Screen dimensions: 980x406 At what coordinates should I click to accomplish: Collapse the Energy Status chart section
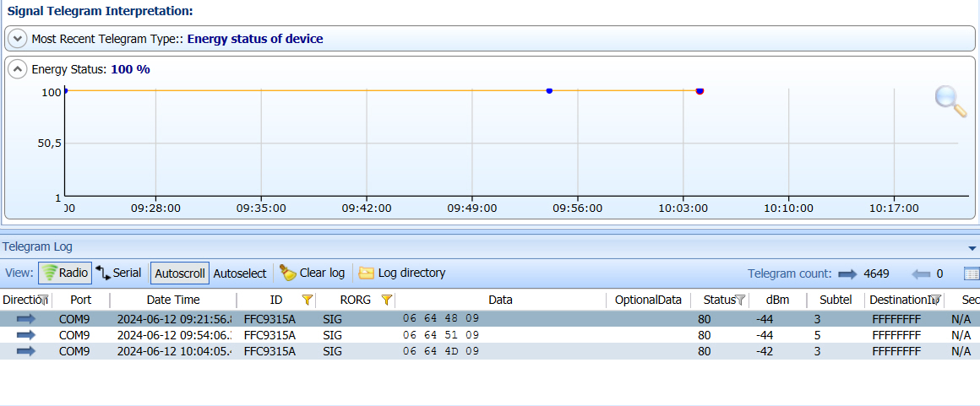(16, 69)
